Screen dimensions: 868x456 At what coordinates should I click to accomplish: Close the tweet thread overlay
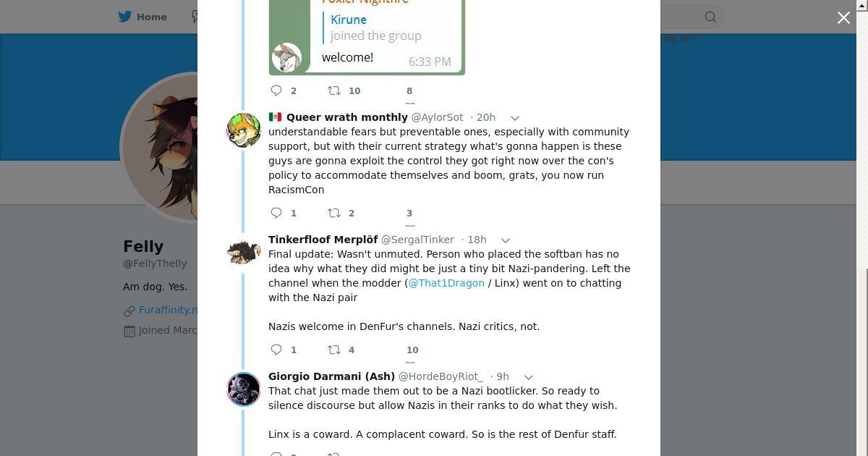pyautogui.click(x=843, y=18)
